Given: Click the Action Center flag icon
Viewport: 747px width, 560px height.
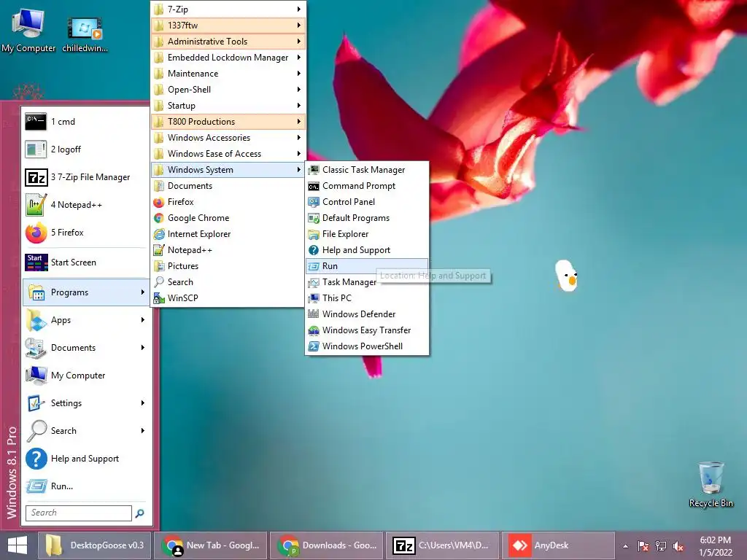Looking at the screenshot, I should point(643,546).
